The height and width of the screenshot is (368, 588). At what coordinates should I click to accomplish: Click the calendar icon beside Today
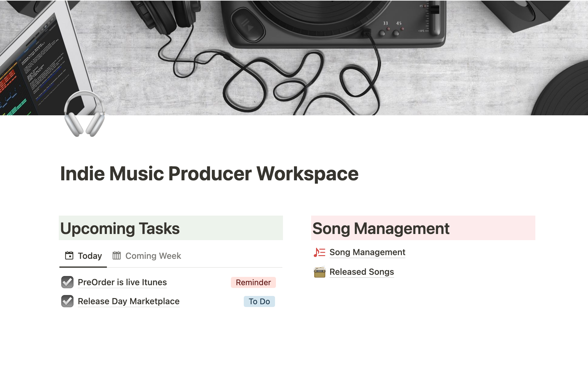pos(69,255)
